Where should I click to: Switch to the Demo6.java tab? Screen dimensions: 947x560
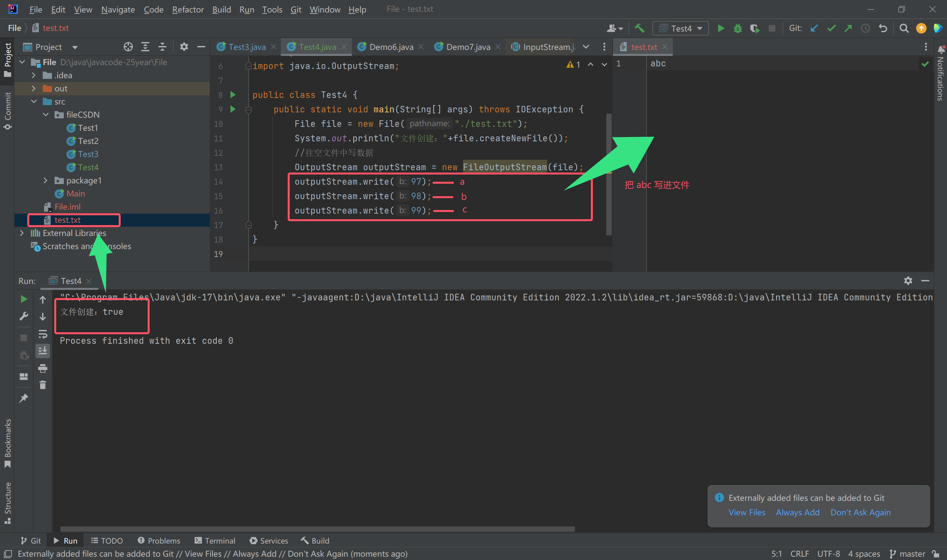point(391,47)
